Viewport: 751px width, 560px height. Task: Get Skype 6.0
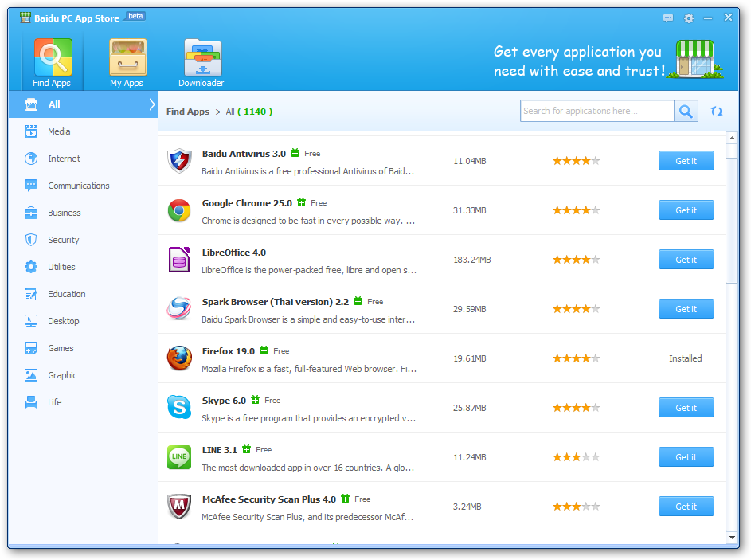[x=686, y=408]
